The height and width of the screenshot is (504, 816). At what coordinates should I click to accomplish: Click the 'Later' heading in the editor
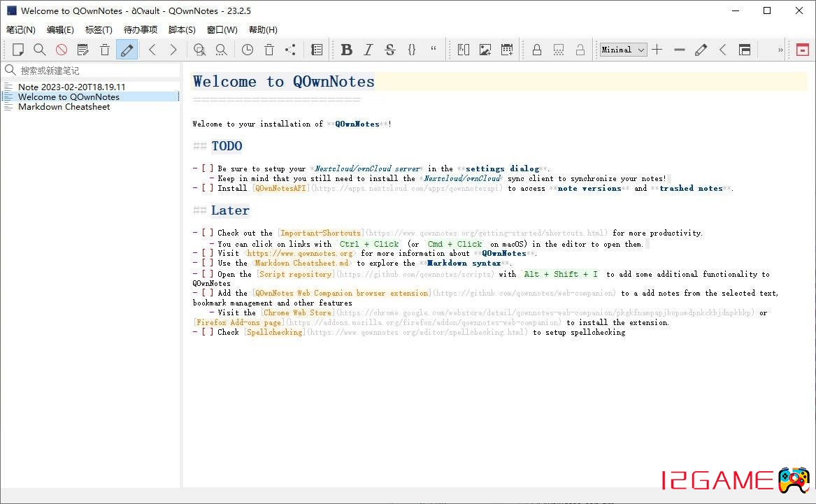(x=230, y=210)
